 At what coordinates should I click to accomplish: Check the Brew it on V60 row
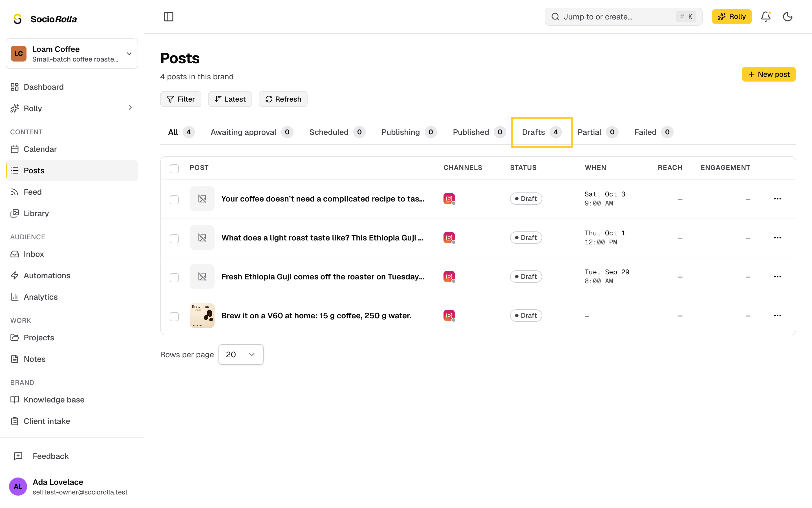pyautogui.click(x=174, y=316)
